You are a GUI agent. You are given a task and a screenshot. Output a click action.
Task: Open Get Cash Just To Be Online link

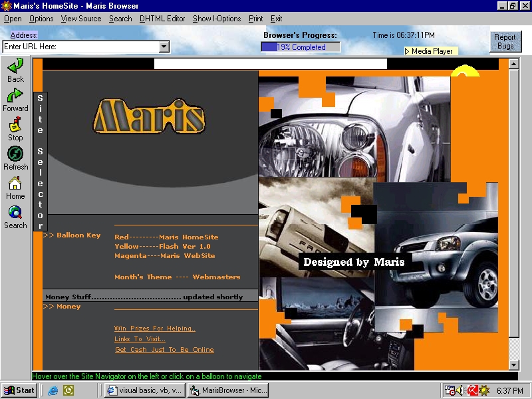[164, 350]
